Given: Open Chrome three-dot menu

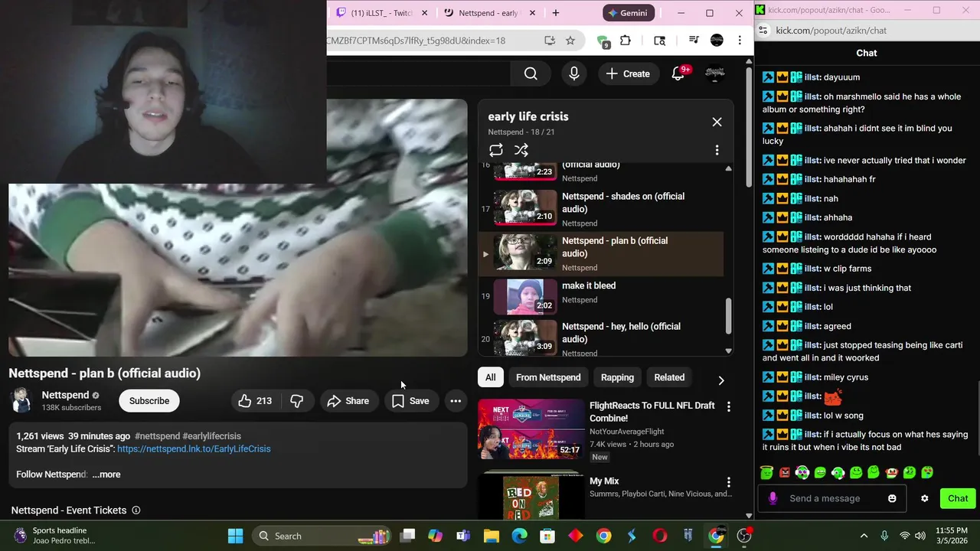Looking at the screenshot, I should [740, 41].
